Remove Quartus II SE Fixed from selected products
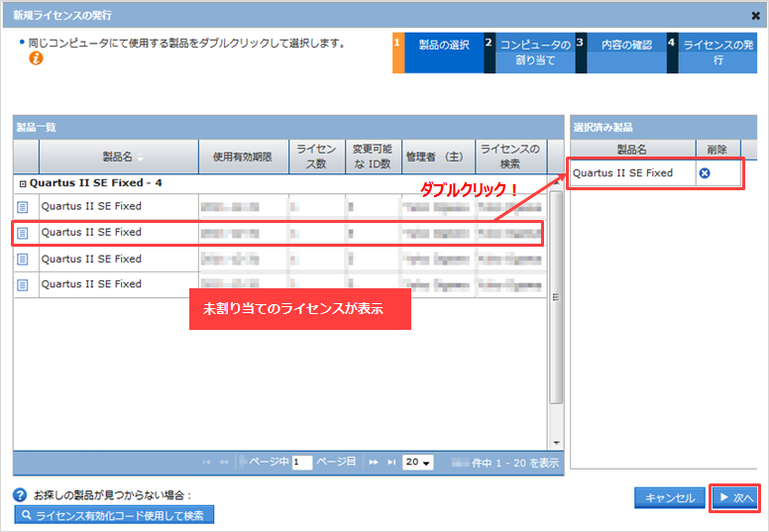 [705, 173]
